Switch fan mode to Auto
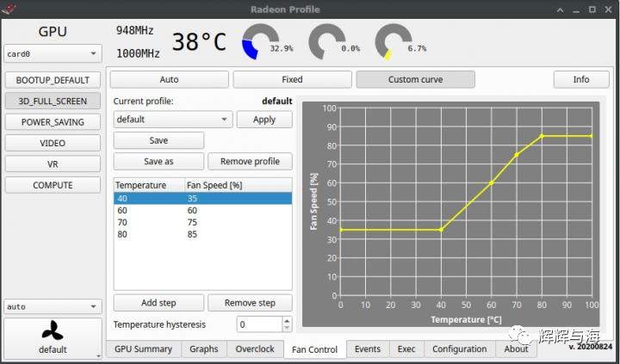620x364 pixels. pos(170,79)
